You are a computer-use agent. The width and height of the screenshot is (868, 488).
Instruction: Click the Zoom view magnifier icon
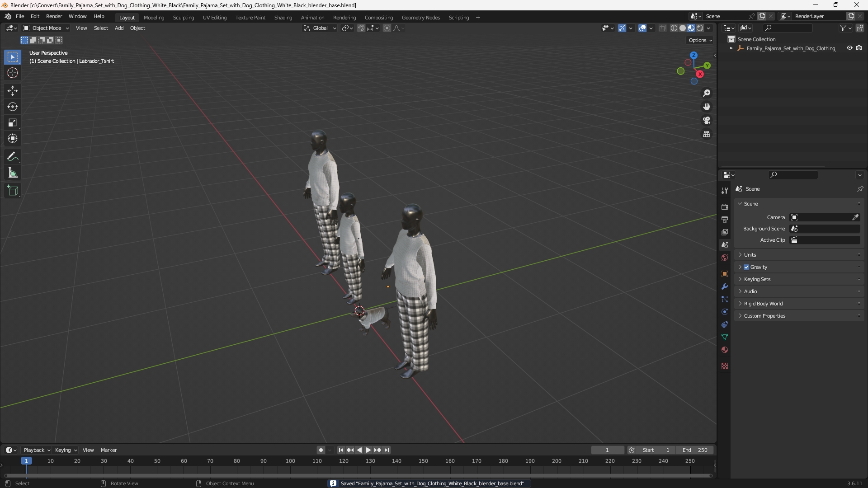pyautogui.click(x=707, y=93)
